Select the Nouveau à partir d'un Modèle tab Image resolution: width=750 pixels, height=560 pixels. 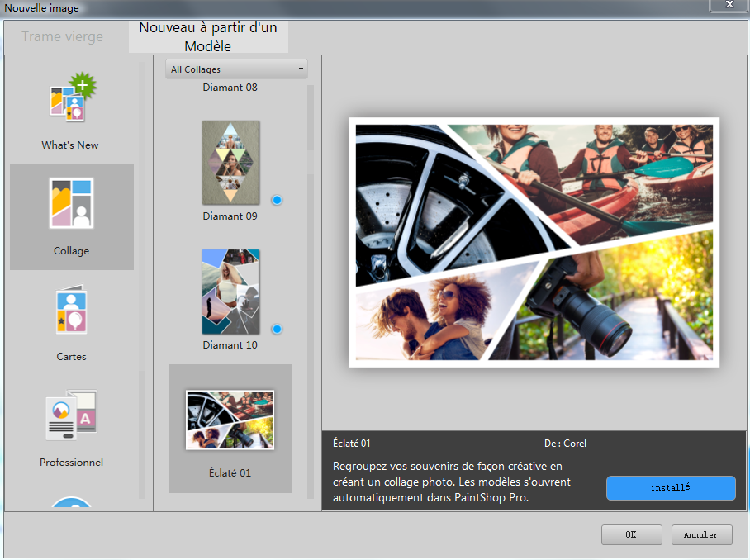point(208,37)
